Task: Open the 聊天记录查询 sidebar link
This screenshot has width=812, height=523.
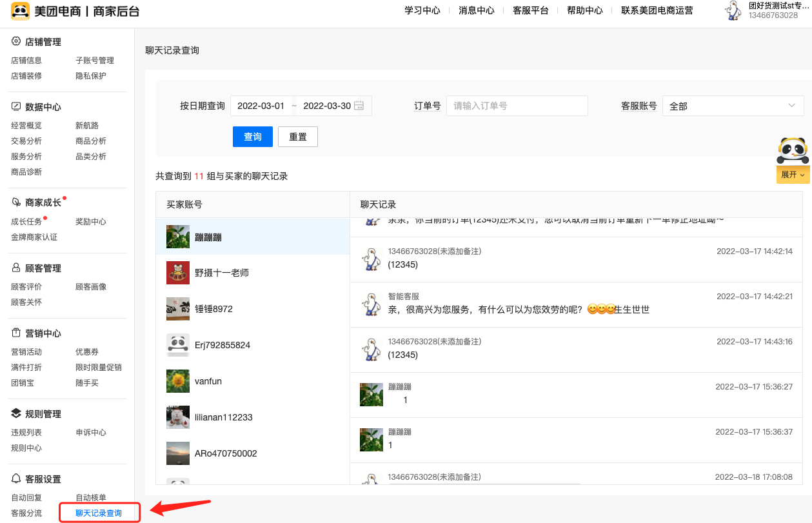Action: [x=99, y=513]
